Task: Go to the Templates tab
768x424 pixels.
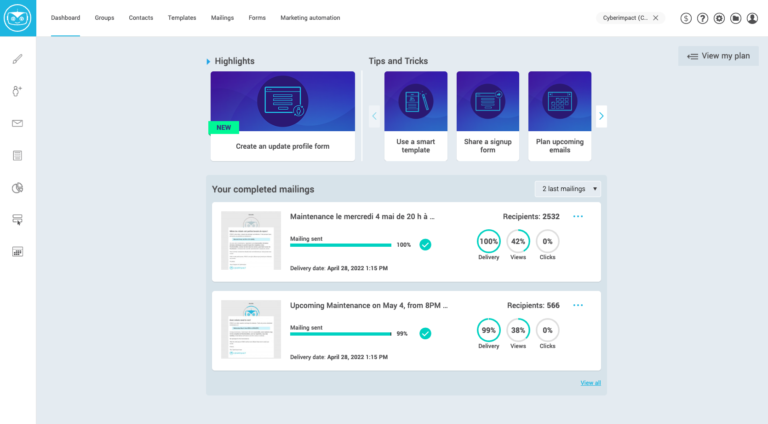Action: coord(182,18)
